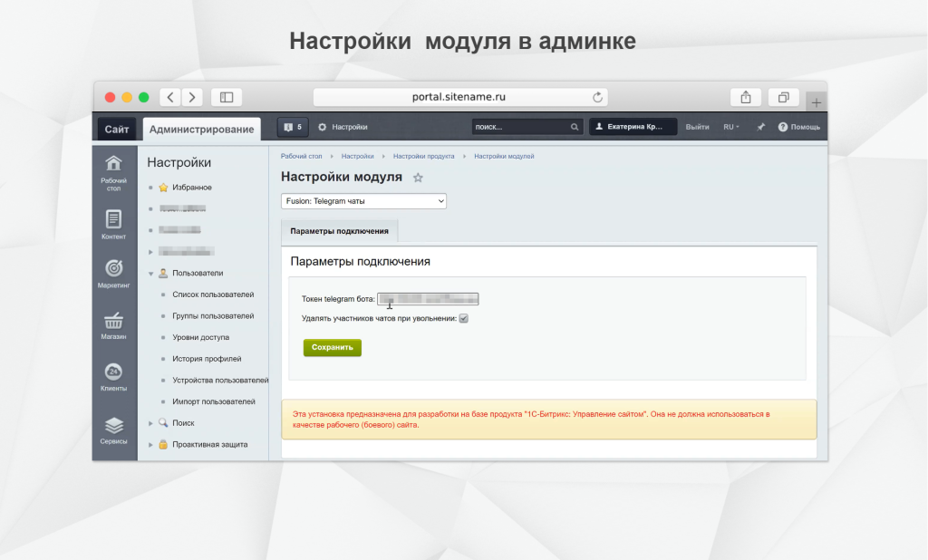
Task: Click the pin panel icon in top bar
Action: point(761,127)
